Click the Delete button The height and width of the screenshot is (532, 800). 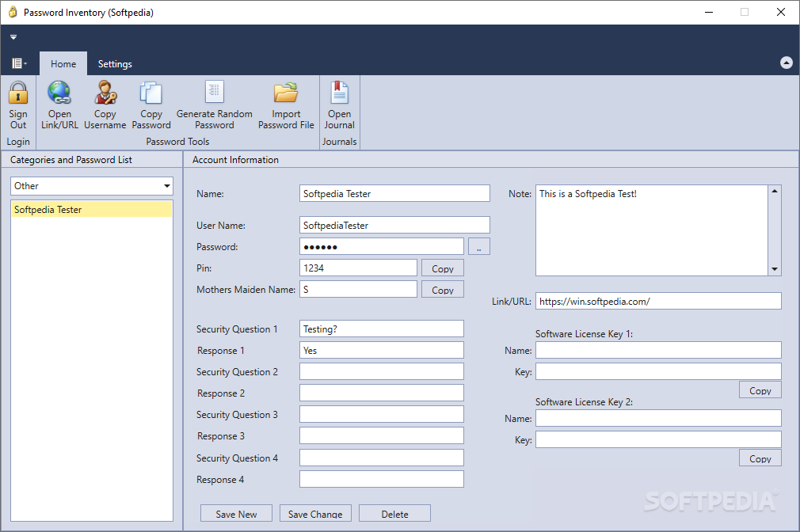pyautogui.click(x=394, y=513)
